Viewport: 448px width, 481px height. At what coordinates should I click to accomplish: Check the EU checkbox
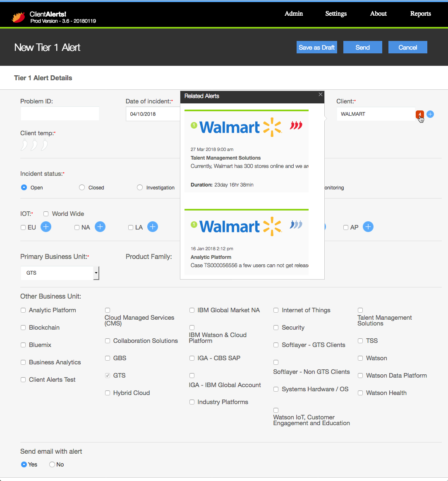(23, 227)
